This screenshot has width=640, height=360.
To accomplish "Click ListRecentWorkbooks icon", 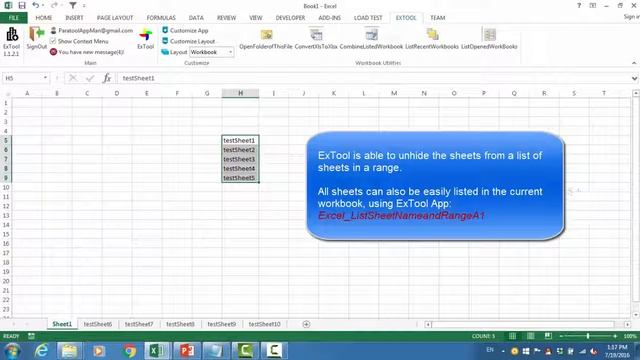I will point(432,35).
